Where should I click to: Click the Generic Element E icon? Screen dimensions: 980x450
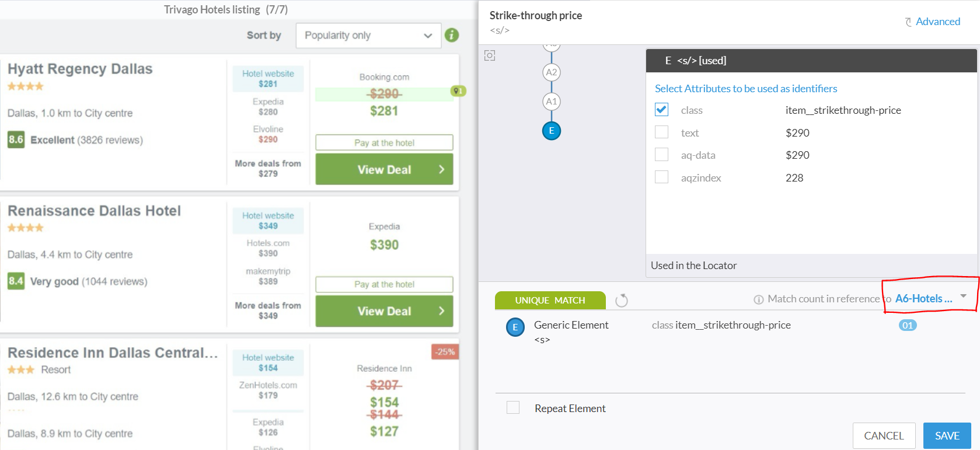[x=515, y=327]
